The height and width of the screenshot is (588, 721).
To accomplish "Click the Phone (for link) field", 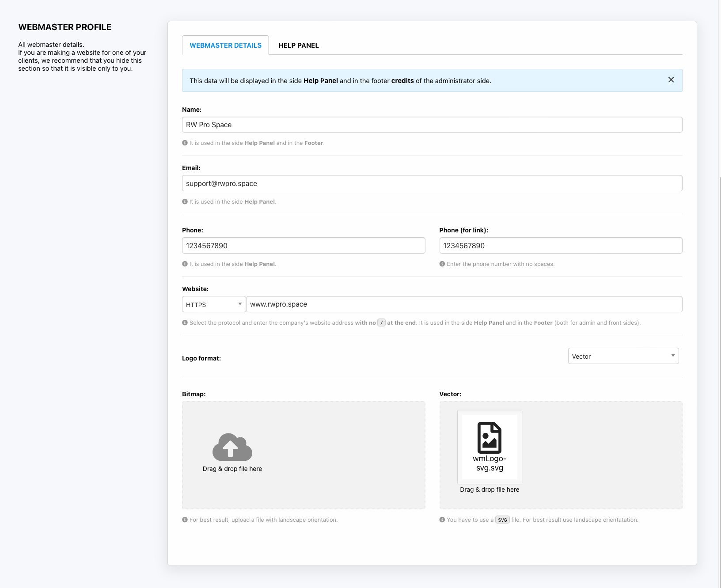I will (x=560, y=246).
